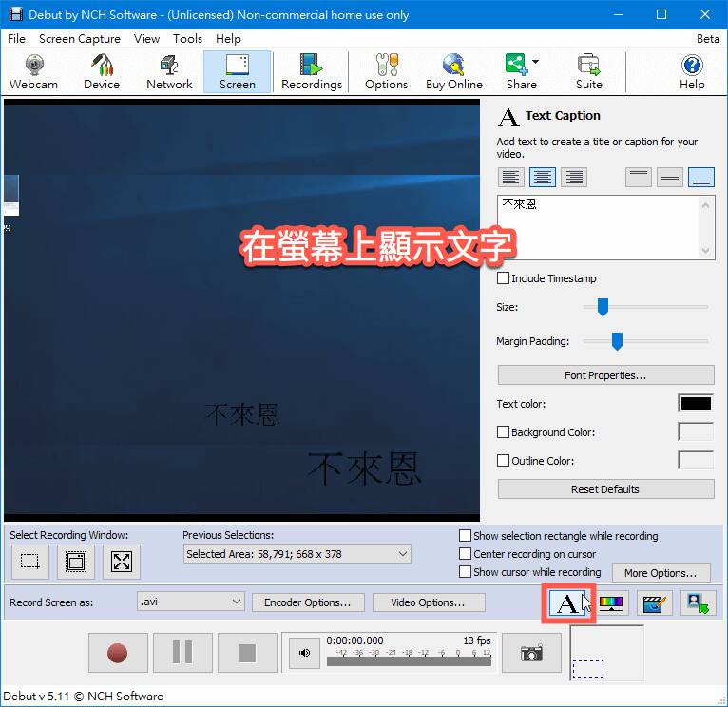
Task: Select the Device source icon
Action: click(102, 72)
